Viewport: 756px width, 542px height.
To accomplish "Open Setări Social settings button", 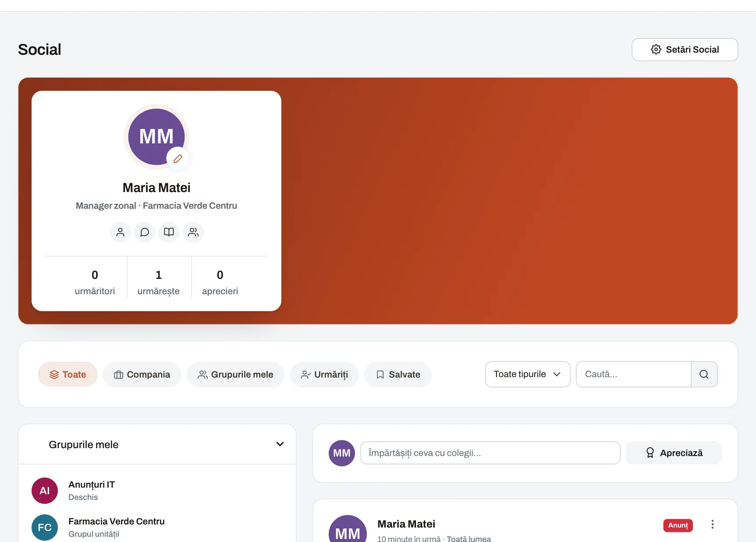I will click(x=685, y=50).
